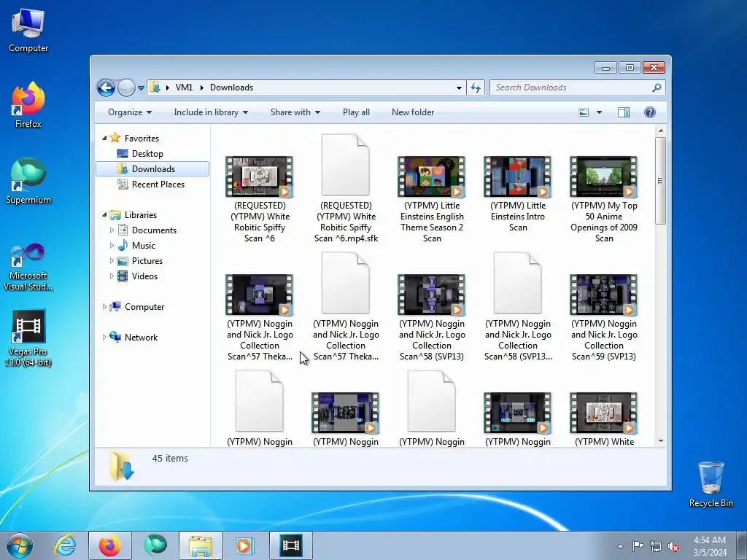Viewport: 747px width, 560px height.
Task: Collapse the Favorites section in navigation pane
Action: point(104,138)
